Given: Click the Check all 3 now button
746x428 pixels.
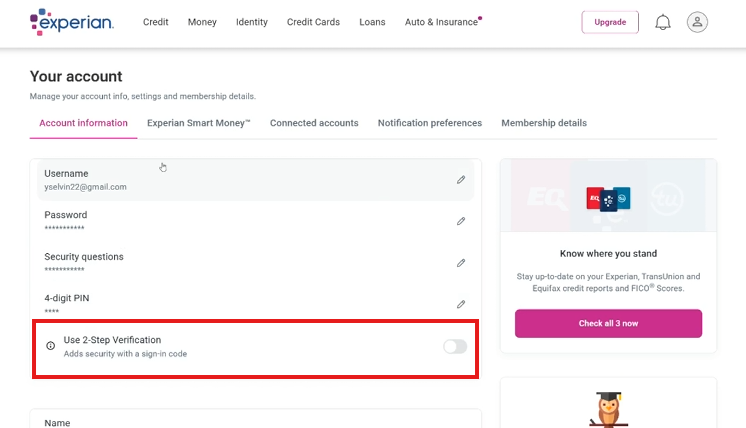Looking at the screenshot, I should pyautogui.click(x=608, y=323).
